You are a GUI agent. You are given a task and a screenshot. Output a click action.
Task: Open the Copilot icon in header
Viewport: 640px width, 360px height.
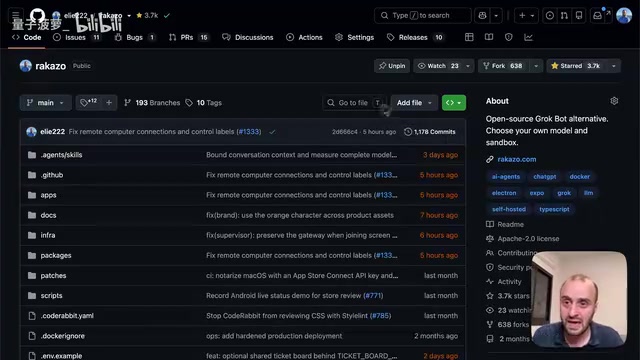482,16
